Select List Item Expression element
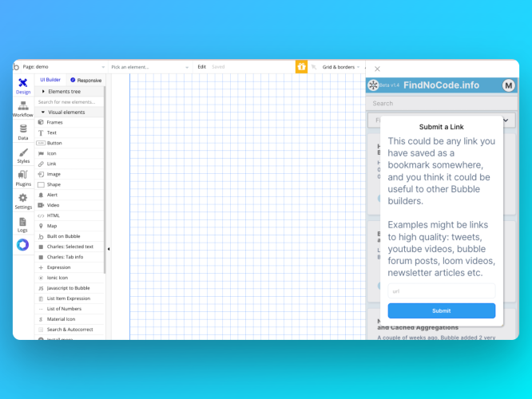 tap(69, 298)
